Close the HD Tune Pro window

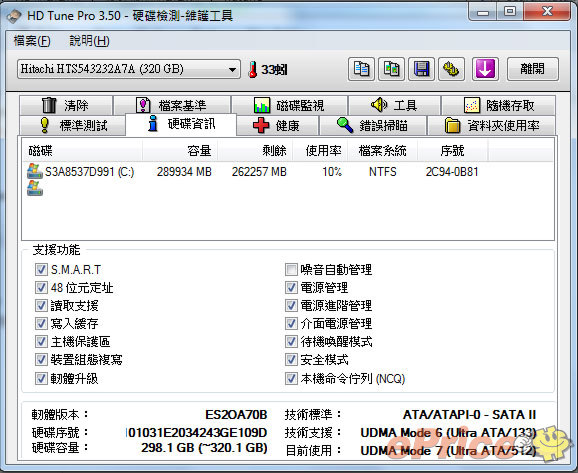547,11
